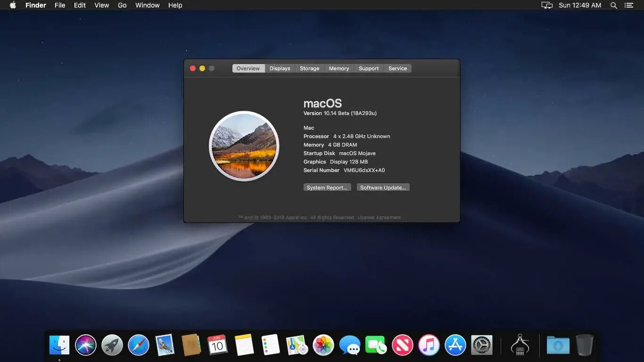Open Contacts book icon in Dock

click(x=191, y=345)
